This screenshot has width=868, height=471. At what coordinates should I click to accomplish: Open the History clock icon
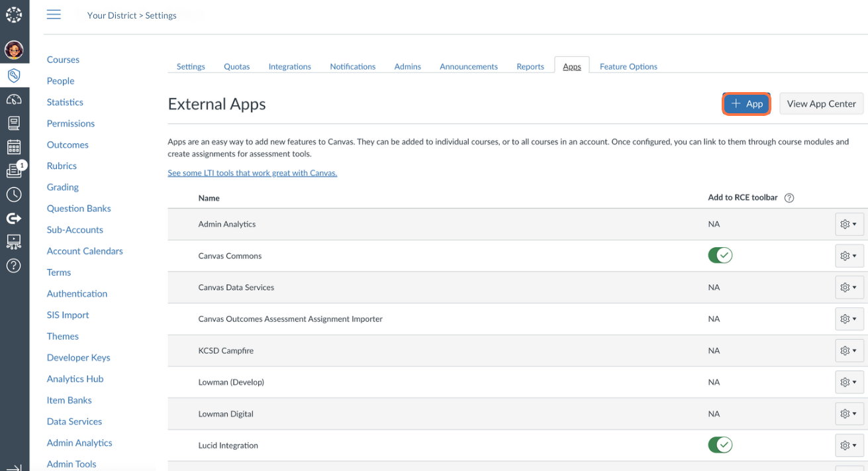click(x=14, y=195)
